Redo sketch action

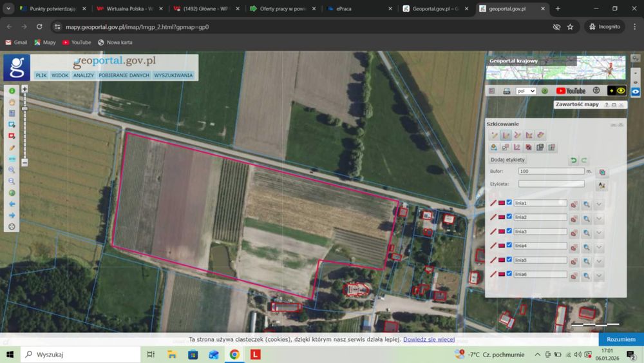click(x=583, y=161)
